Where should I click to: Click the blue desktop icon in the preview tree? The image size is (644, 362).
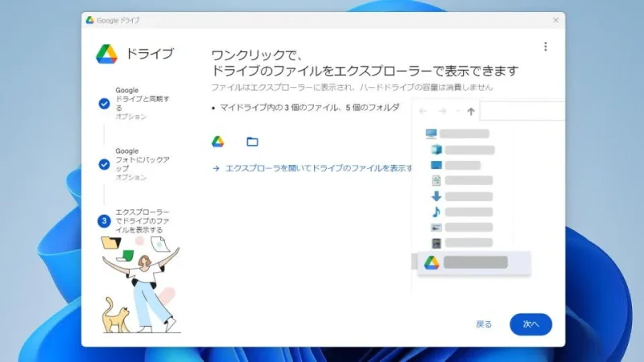[x=436, y=165]
